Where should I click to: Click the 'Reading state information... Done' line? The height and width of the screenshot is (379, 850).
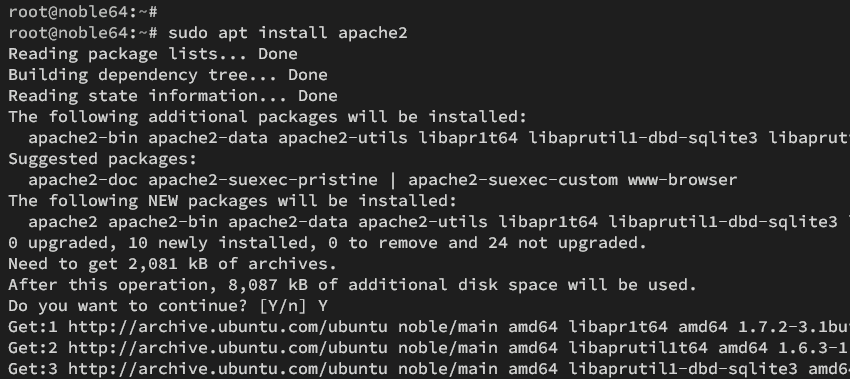pyautogui.click(x=173, y=96)
